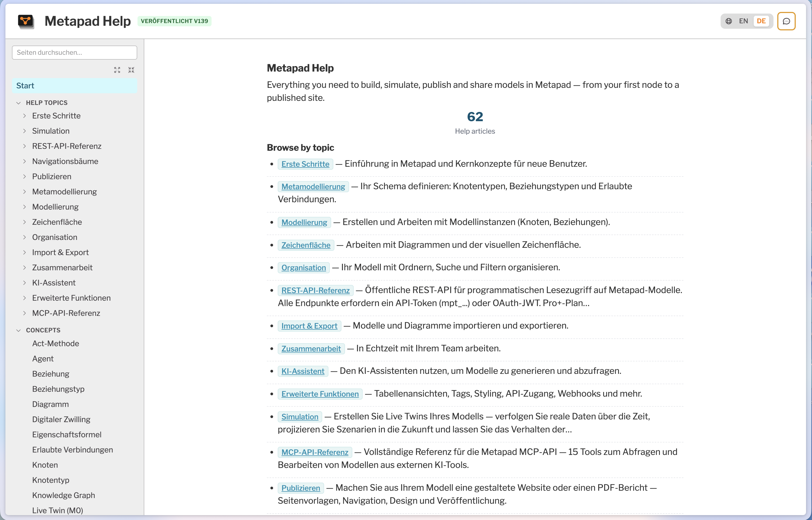Image resolution: width=812 pixels, height=520 pixels.
Task: Follow the Zeichenfläche topic link
Action: (x=306, y=245)
